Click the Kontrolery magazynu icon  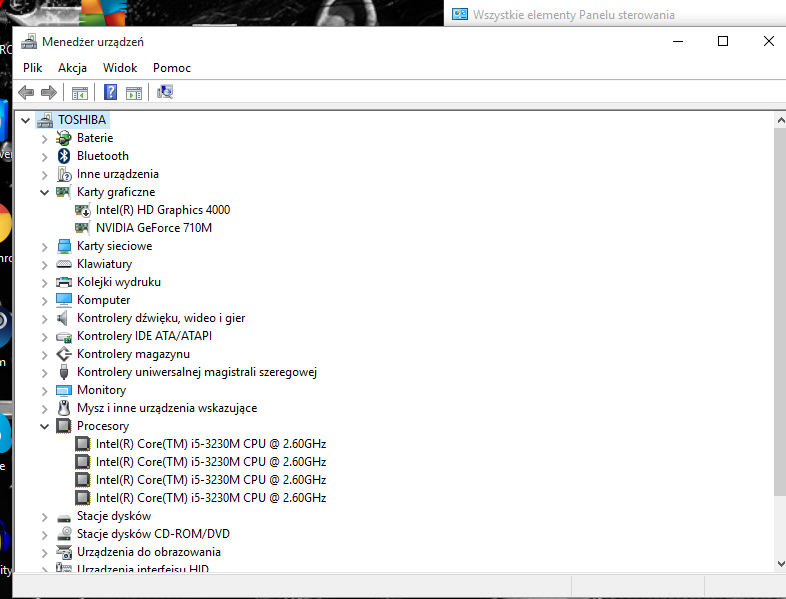click(64, 354)
